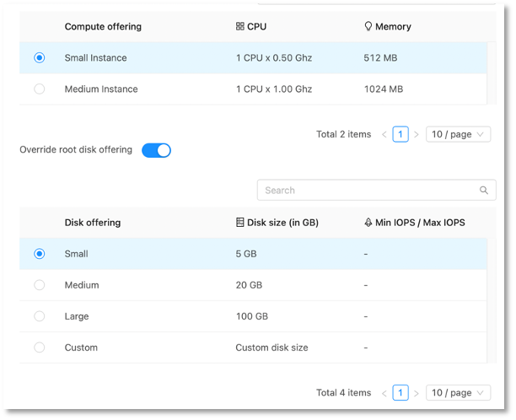Toggle Override root disk offering switch
Viewport: 516px width, 420px height.
tap(156, 150)
